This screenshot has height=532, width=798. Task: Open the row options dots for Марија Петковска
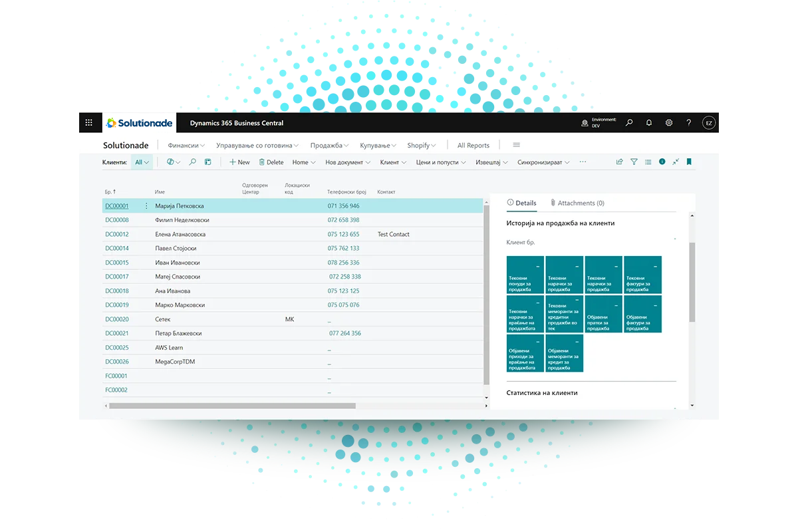(146, 206)
